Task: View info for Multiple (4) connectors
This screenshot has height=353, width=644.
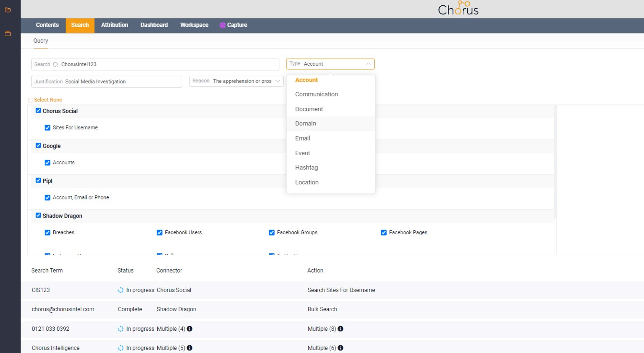Action: click(x=190, y=329)
